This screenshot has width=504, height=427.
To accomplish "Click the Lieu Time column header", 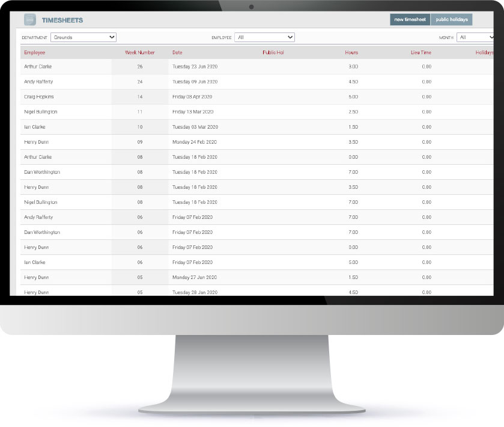I will pos(421,52).
